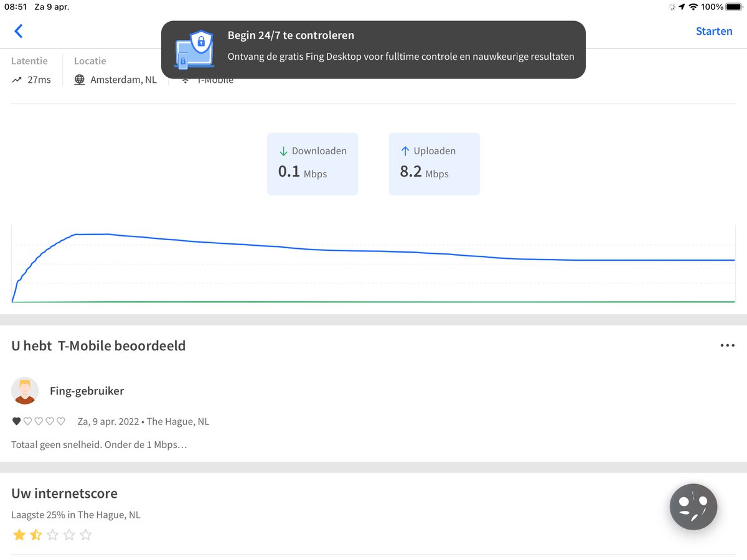Tap the second heart rating
This screenshot has height=560, width=747.
[27, 421]
